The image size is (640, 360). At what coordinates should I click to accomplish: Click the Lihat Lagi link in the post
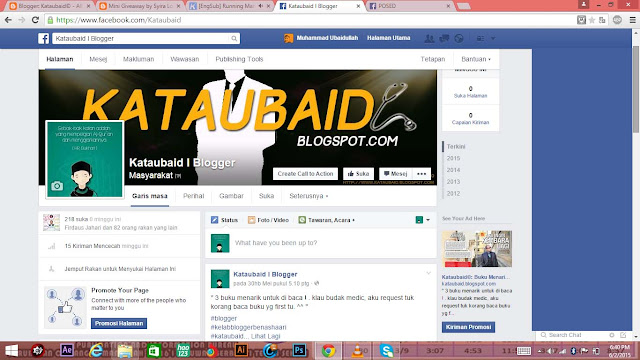[265, 336]
